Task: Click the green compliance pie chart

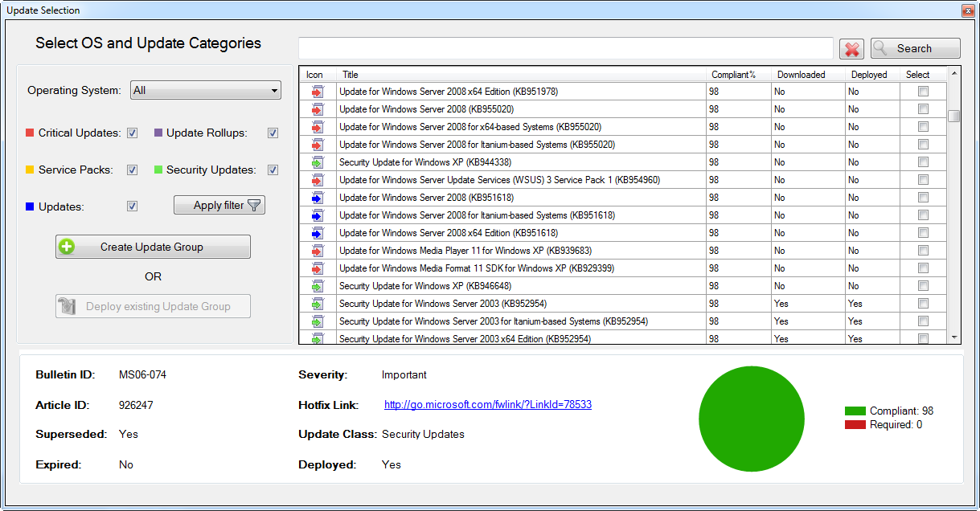Action: [x=752, y=419]
